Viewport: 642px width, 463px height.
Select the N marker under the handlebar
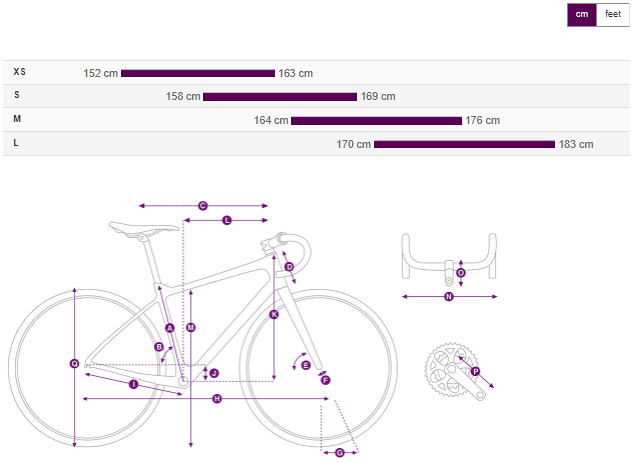[449, 297]
